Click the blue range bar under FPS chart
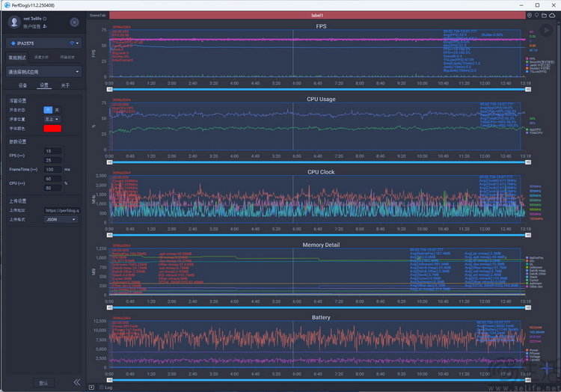 pyautogui.click(x=319, y=90)
